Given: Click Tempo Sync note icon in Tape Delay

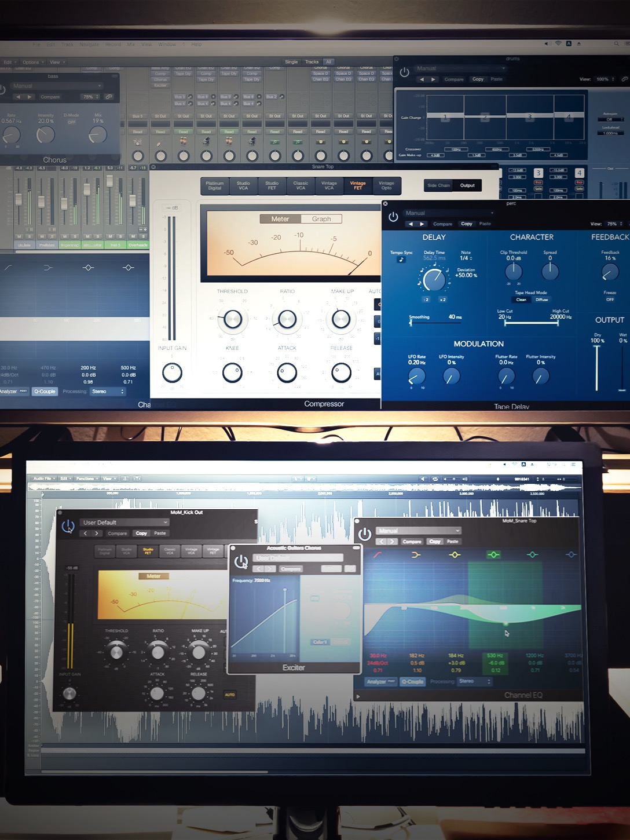Looking at the screenshot, I should pos(401,260).
